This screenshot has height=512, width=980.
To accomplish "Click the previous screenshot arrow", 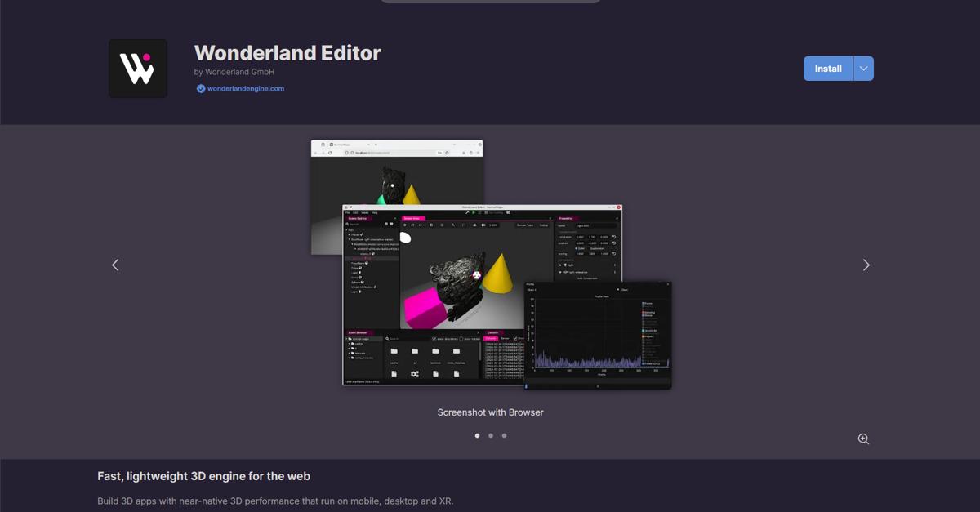I will pyautogui.click(x=114, y=265).
